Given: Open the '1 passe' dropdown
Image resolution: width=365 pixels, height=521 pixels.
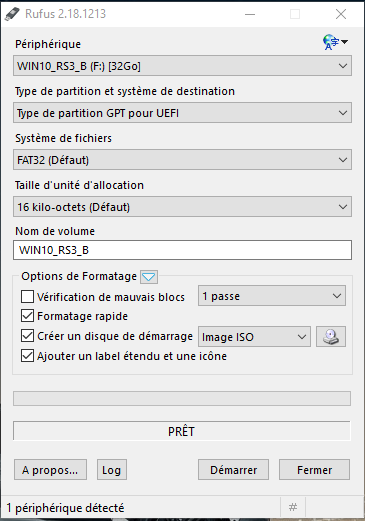Looking at the screenshot, I should (x=272, y=296).
